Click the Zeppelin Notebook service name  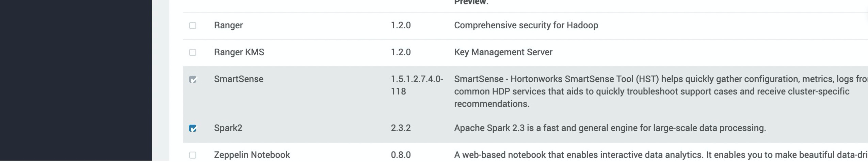point(252,155)
